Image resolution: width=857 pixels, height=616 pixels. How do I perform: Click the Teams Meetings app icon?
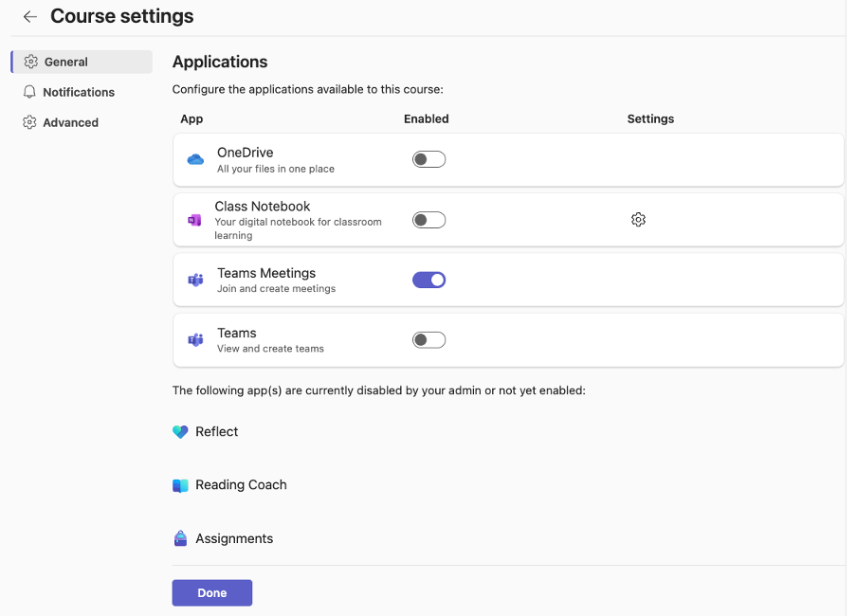pyautogui.click(x=195, y=279)
